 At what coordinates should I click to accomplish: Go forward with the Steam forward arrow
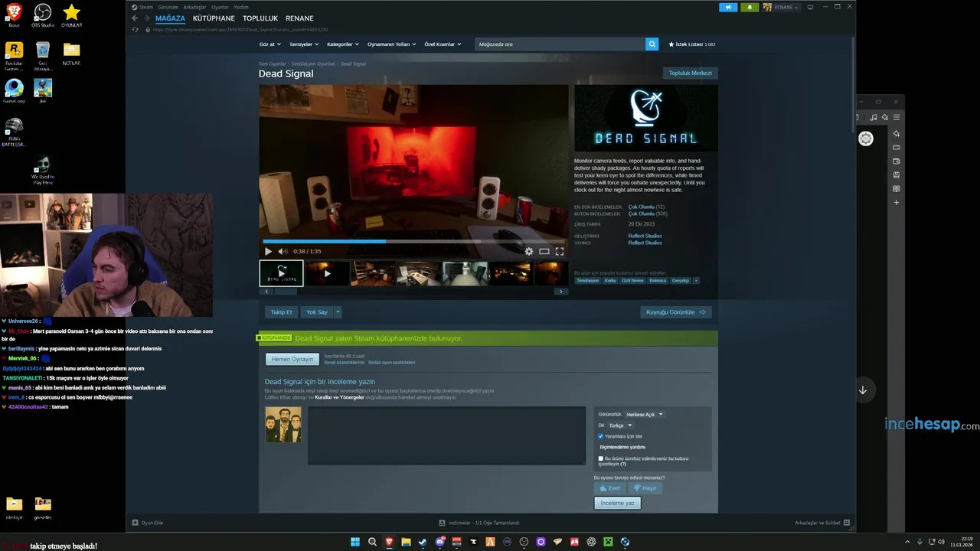click(x=146, y=18)
